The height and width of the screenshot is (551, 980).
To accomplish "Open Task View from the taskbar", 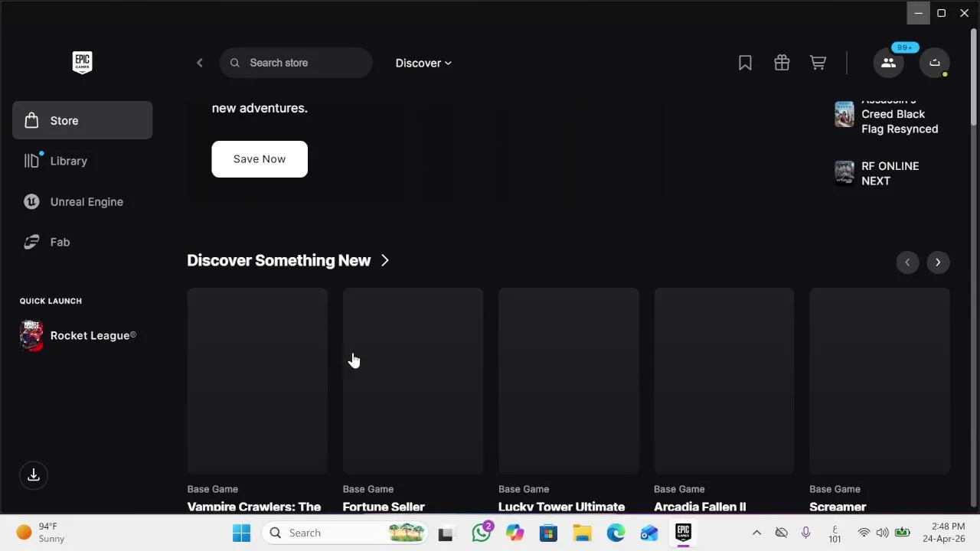I will [446, 533].
